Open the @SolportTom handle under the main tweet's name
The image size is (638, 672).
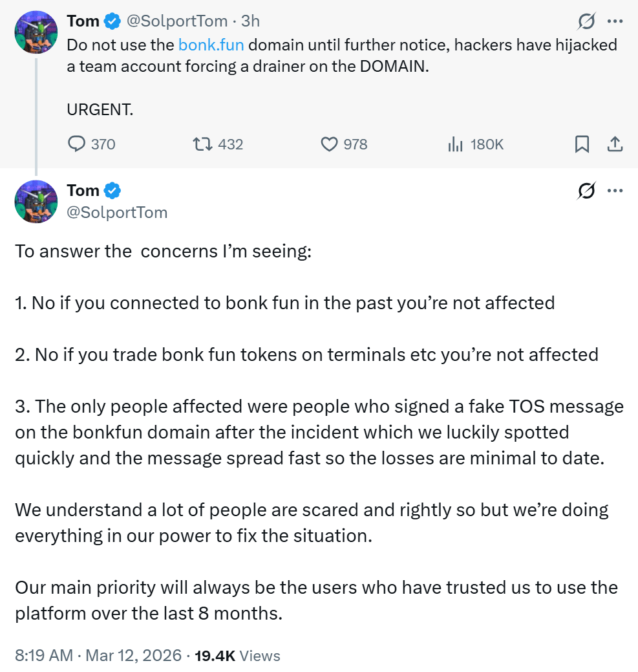(x=117, y=212)
